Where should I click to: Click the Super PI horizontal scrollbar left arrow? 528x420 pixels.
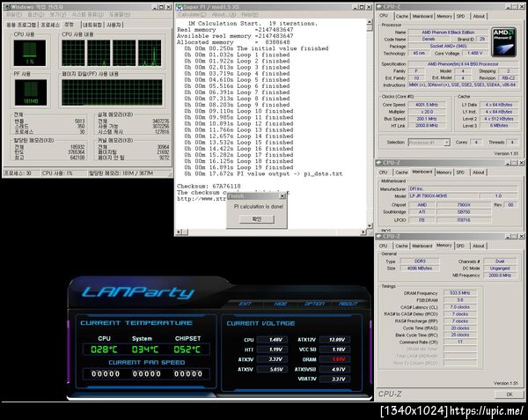(180, 232)
